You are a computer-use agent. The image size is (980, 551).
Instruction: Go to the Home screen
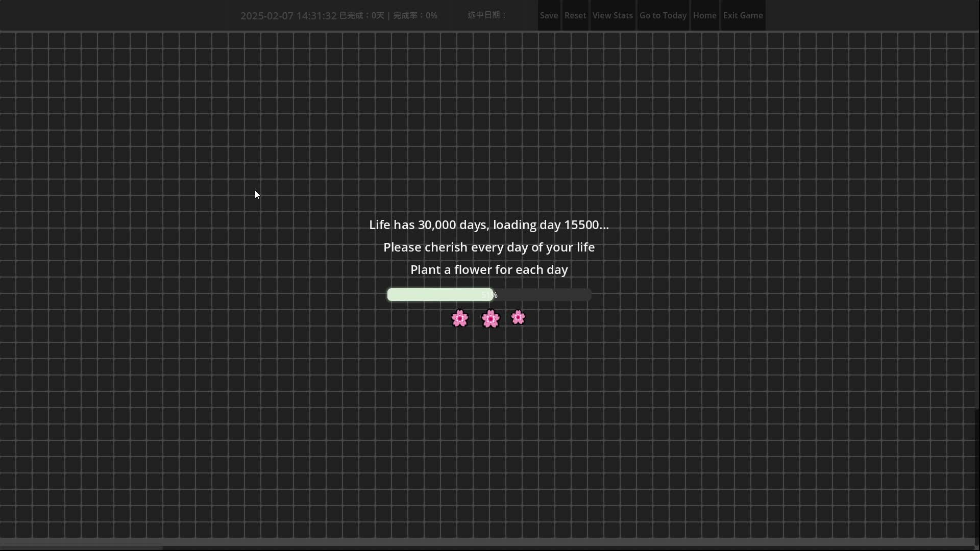pyautogui.click(x=704, y=15)
